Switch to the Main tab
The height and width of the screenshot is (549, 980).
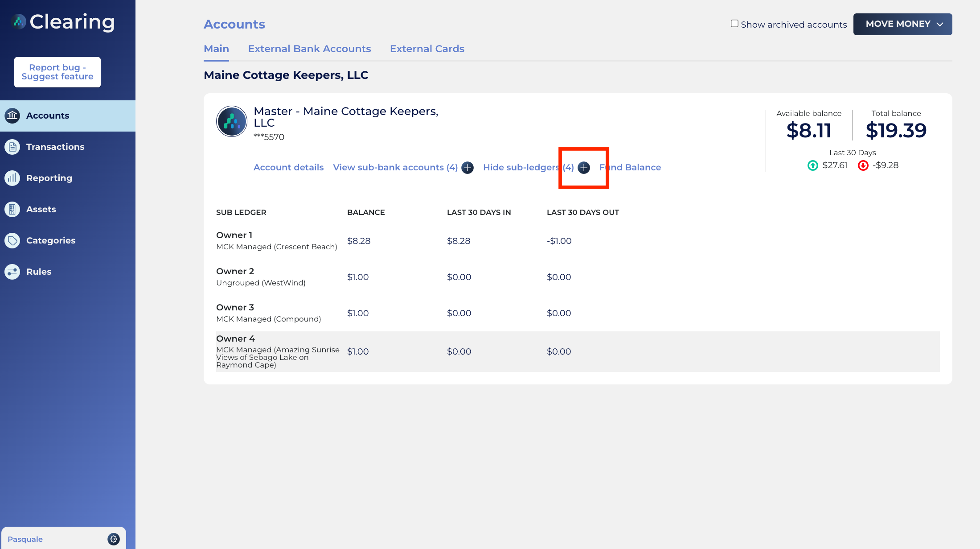tap(216, 49)
